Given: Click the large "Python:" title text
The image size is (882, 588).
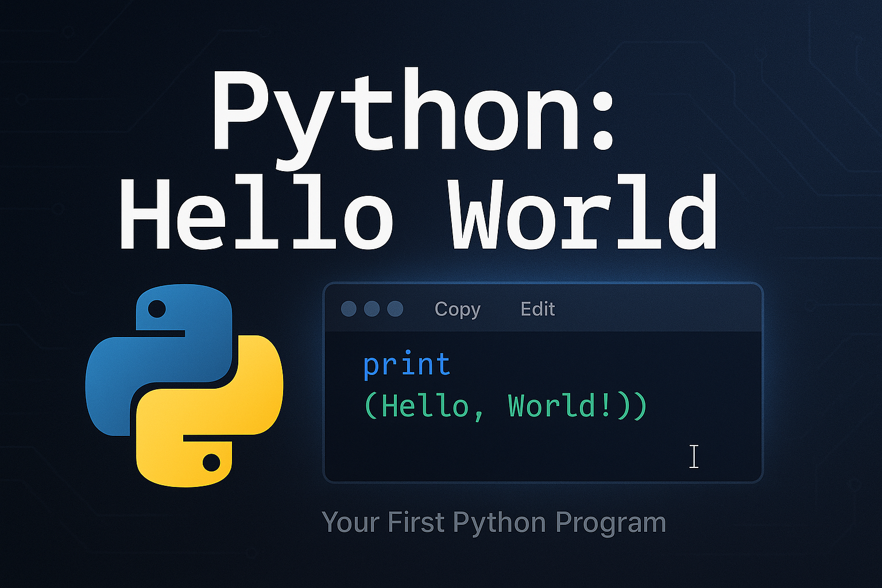Looking at the screenshot, I should 413,112.
